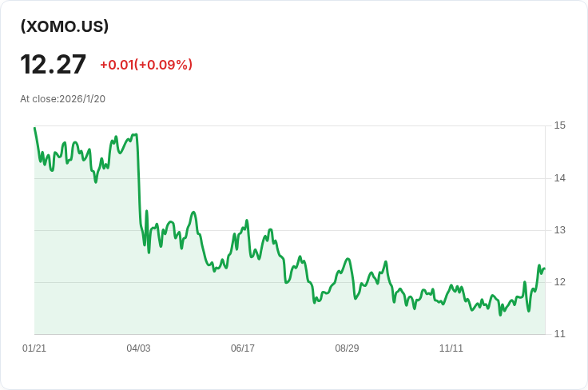Click the 11 price axis label
This screenshot has height=390, width=588.
[x=559, y=334]
